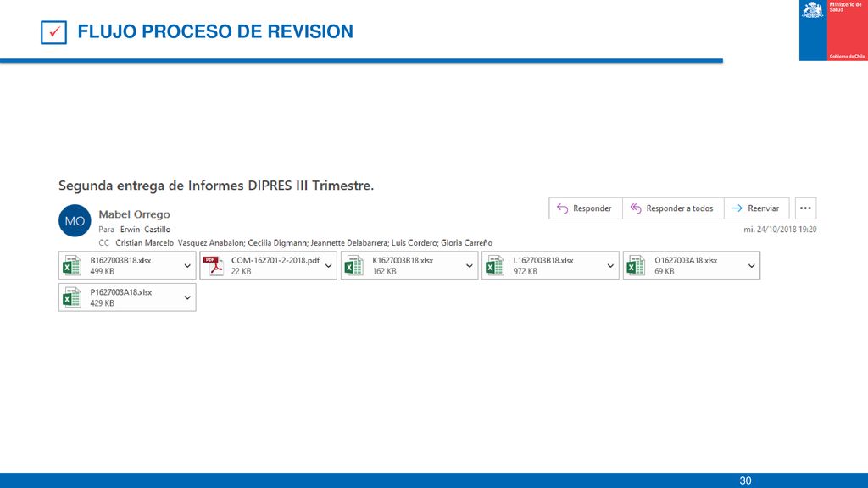Expand dropdown arrow for B1627003B18.xlsx

coord(187,265)
